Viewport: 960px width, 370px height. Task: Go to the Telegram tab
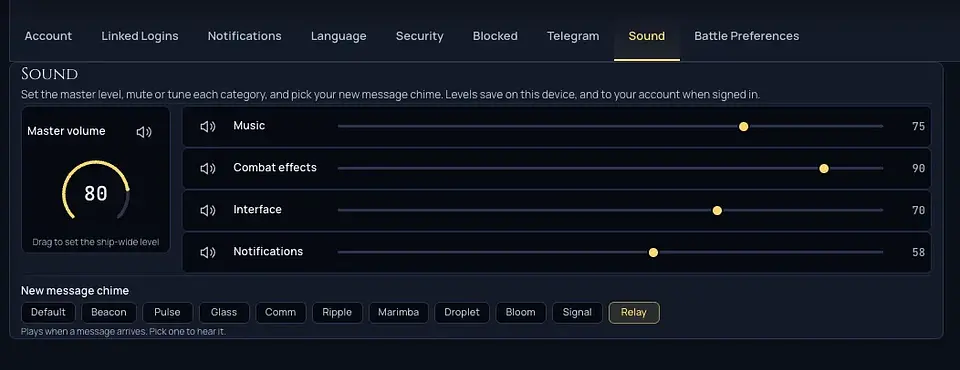[573, 36]
